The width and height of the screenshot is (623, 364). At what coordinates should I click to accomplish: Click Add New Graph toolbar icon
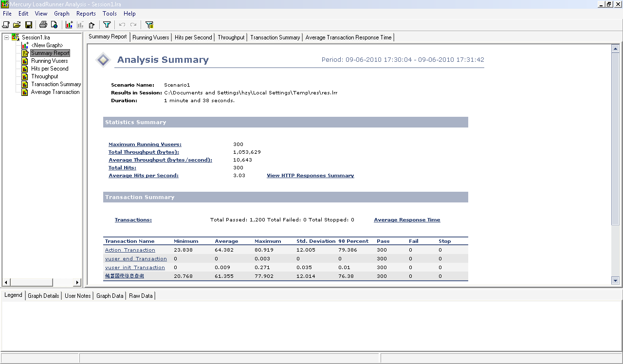tap(69, 25)
